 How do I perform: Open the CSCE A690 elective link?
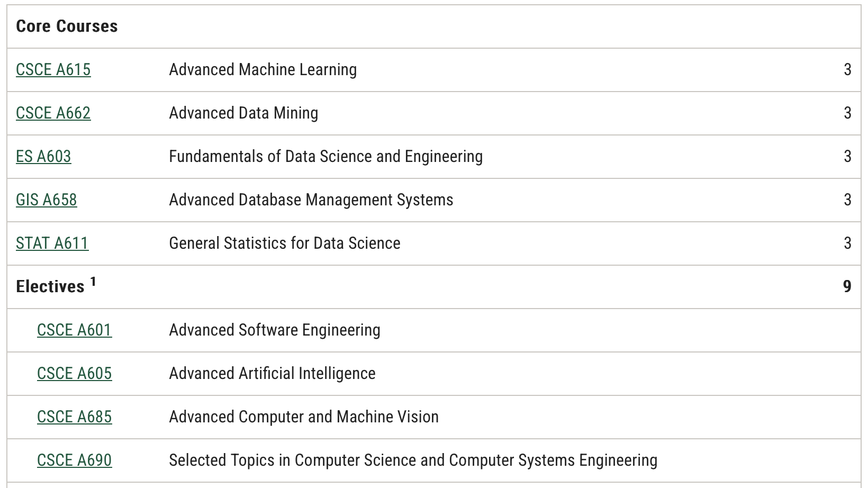(74, 460)
